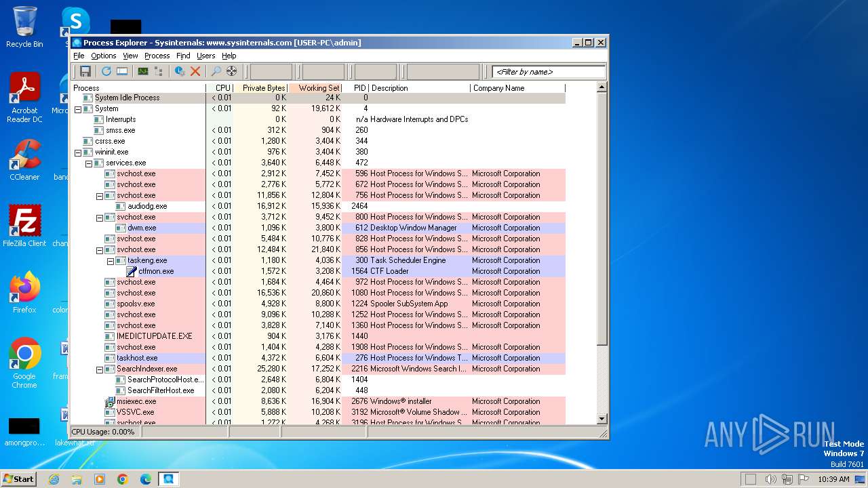Select the ctfmon.exe process row

[319, 271]
